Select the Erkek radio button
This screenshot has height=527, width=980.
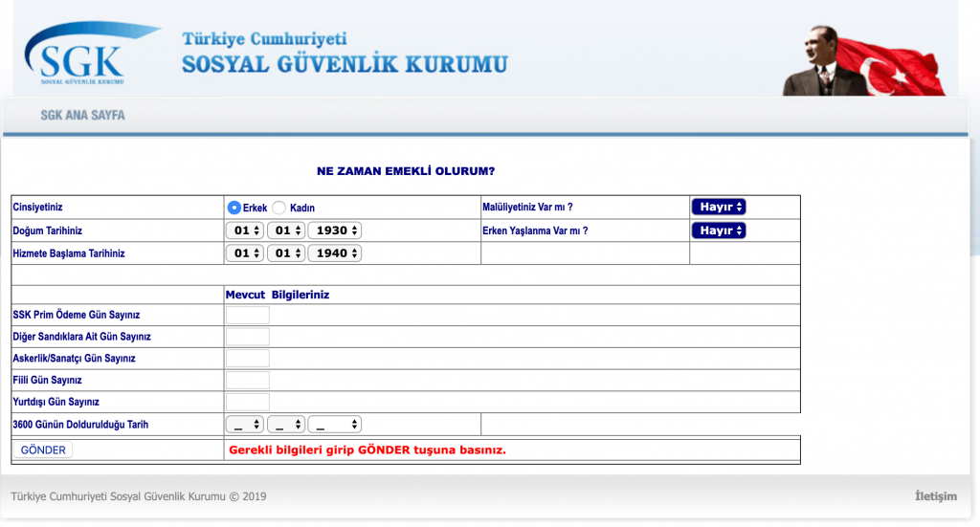point(234,208)
